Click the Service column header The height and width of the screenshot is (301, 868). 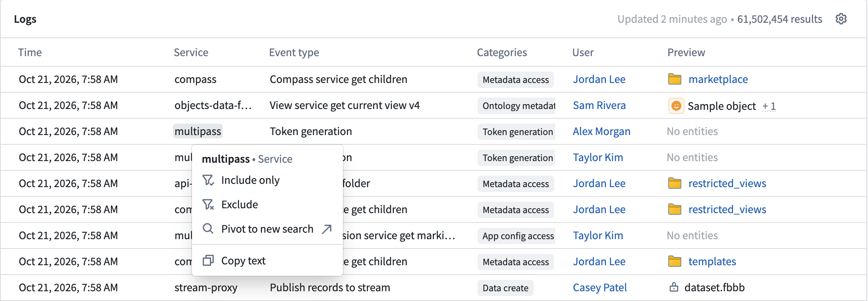coord(191,52)
